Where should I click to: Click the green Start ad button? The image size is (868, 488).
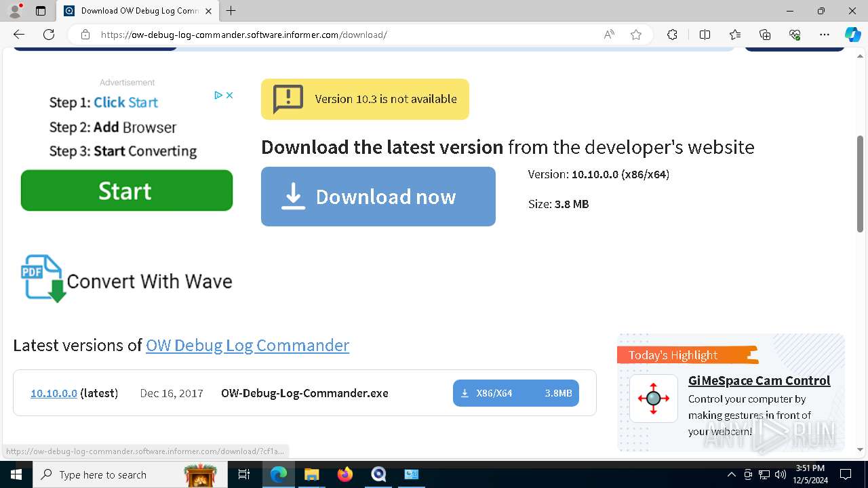(x=127, y=190)
